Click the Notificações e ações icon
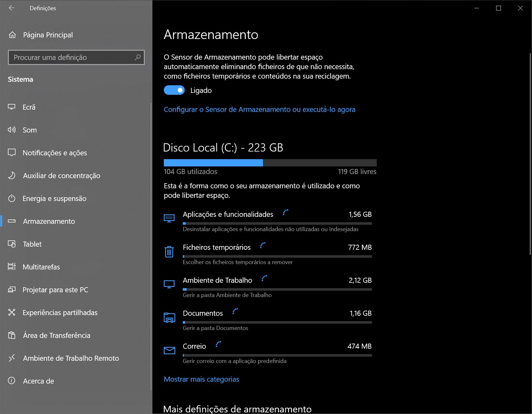This screenshot has width=532, height=414. [x=12, y=152]
